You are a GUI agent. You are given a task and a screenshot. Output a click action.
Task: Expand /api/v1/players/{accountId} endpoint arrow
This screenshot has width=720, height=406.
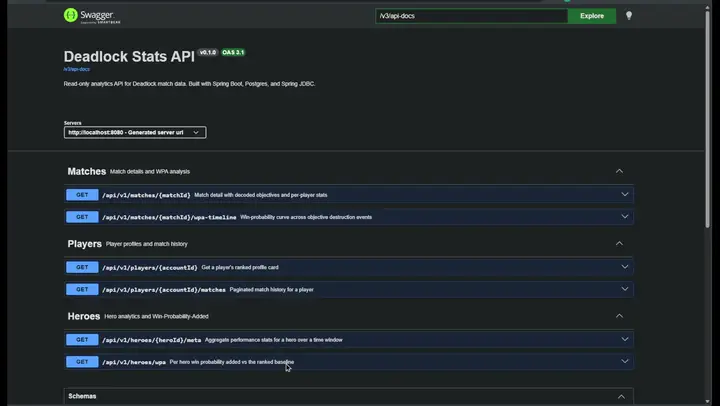pos(624,267)
